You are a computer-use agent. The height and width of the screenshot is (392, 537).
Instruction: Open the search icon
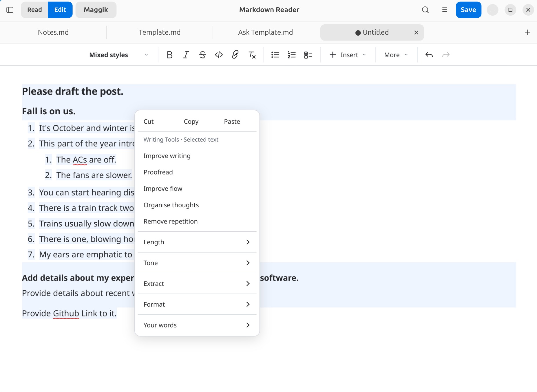coord(425,10)
